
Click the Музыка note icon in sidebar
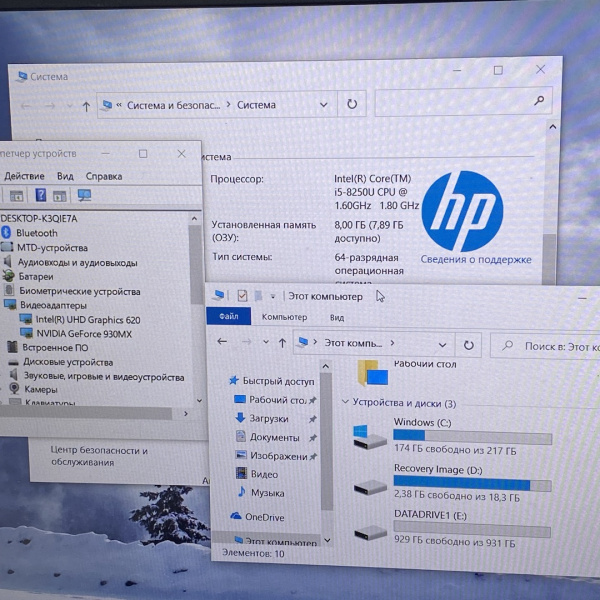click(241, 491)
